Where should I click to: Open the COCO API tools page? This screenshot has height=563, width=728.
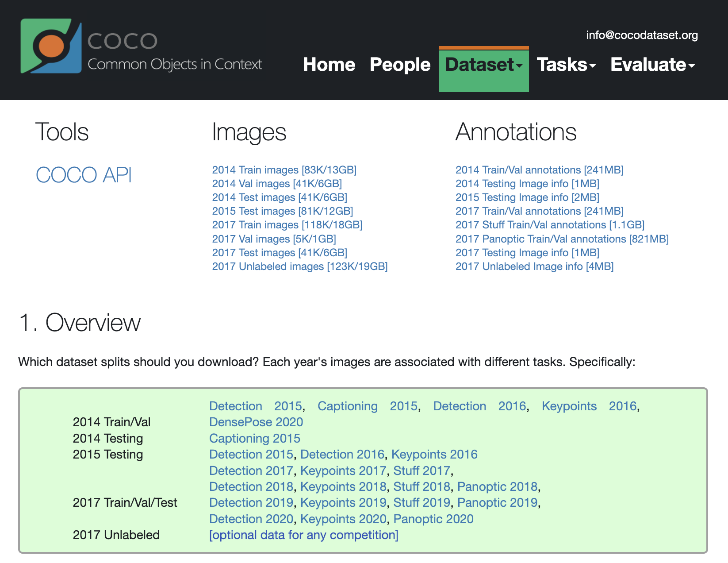[x=84, y=175]
